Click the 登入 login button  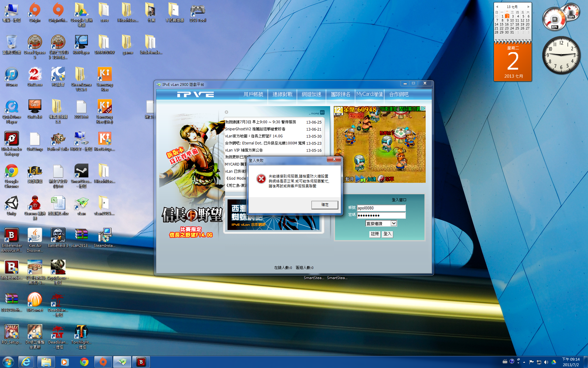(387, 234)
